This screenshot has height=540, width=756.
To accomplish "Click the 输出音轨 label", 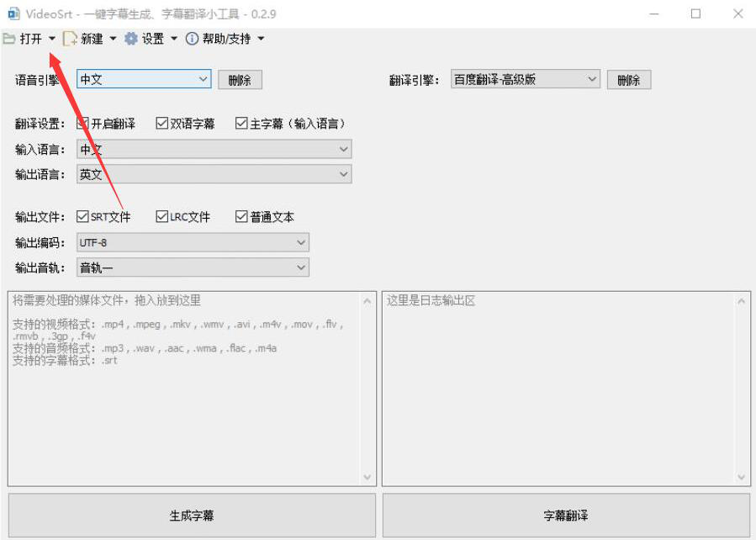I will point(40,267).
